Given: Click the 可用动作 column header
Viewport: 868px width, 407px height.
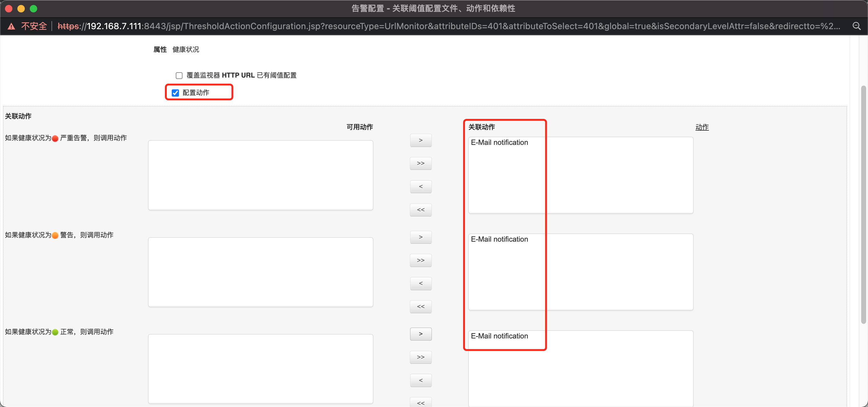Looking at the screenshot, I should (360, 127).
